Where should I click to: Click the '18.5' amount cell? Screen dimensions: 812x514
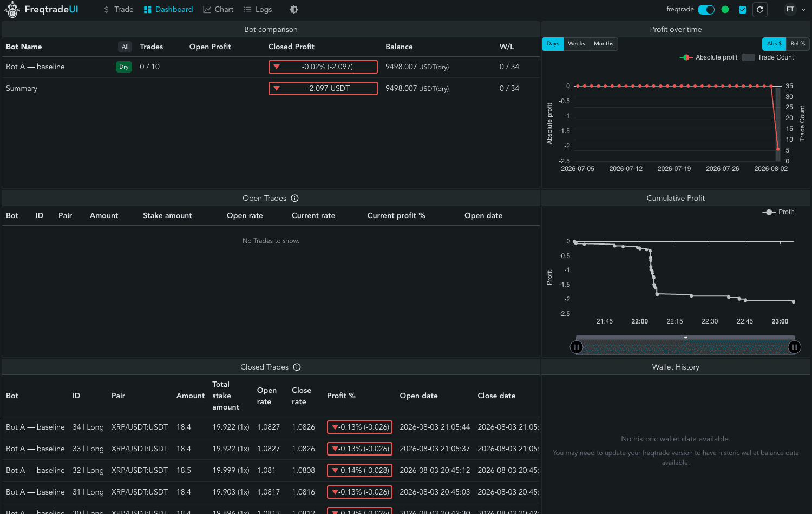coord(184,471)
